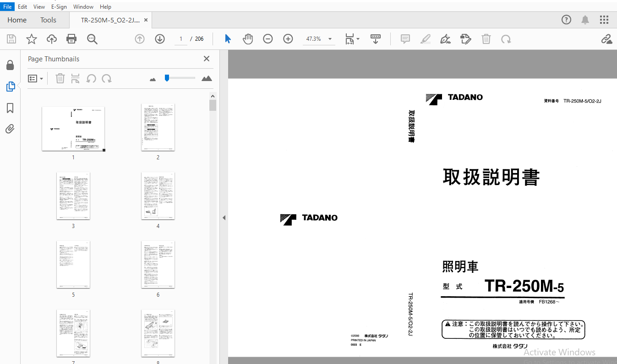Click the toolbar rotate icon
The height and width of the screenshot is (364, 617).
coord(506,39)
